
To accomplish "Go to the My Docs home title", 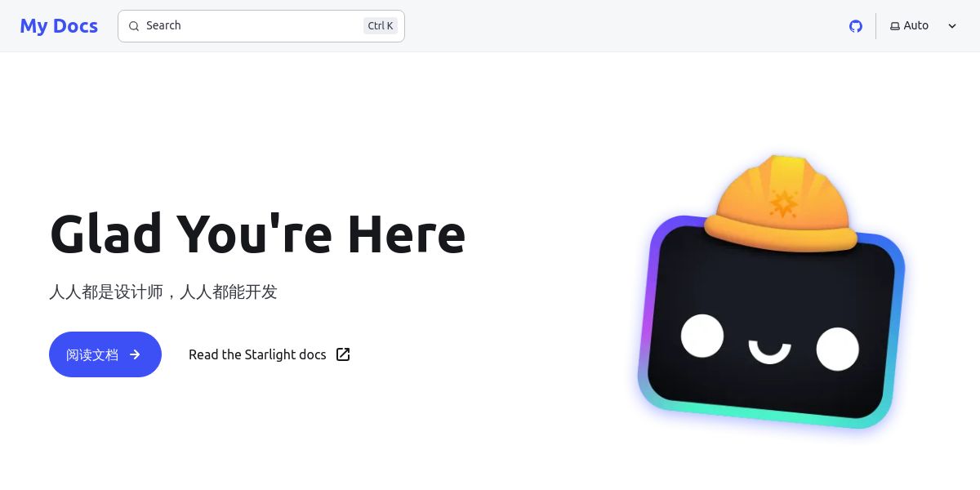I will [59, 26].
